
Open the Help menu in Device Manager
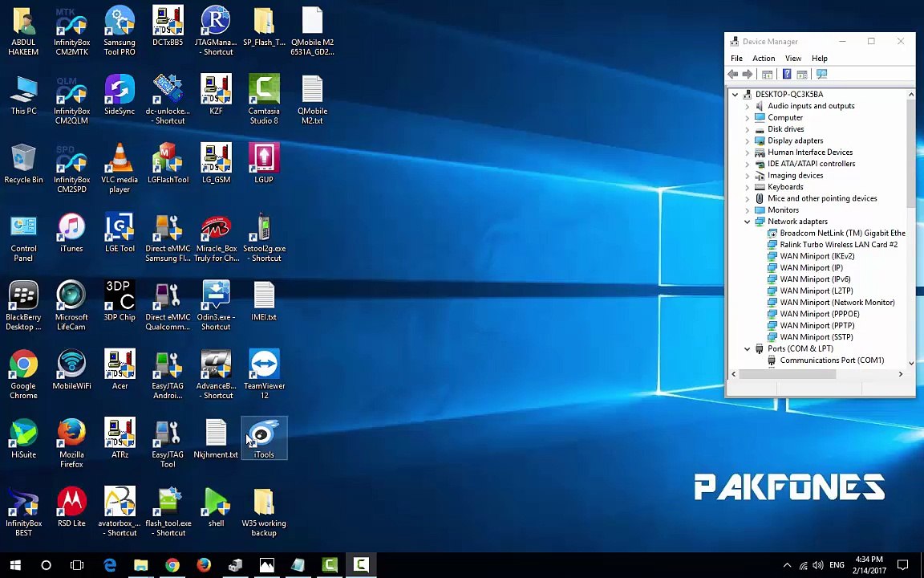click(x=820, y=59)
